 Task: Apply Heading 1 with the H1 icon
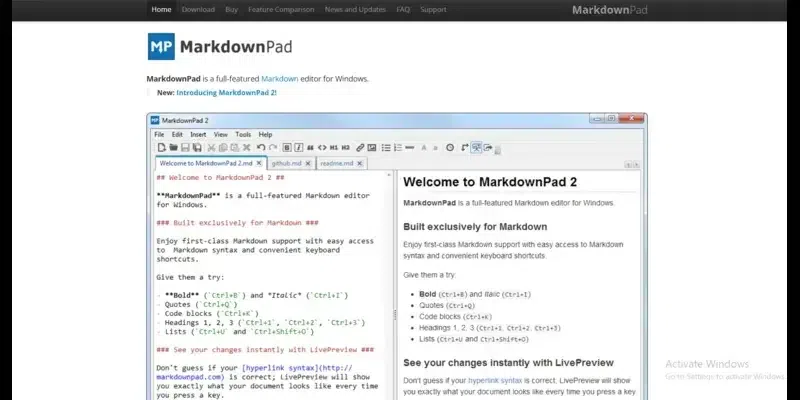coord(334,147)
